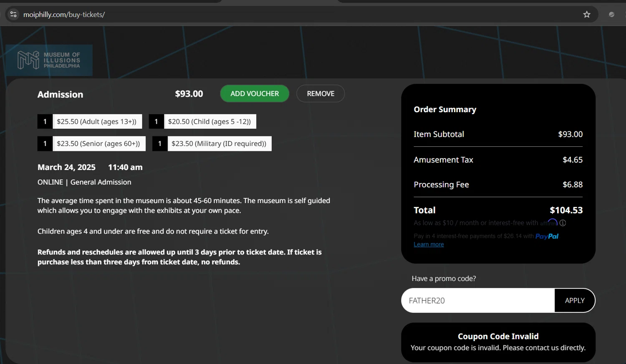
Task: Click the $93.00 price next to Admission
Action: 189,94
